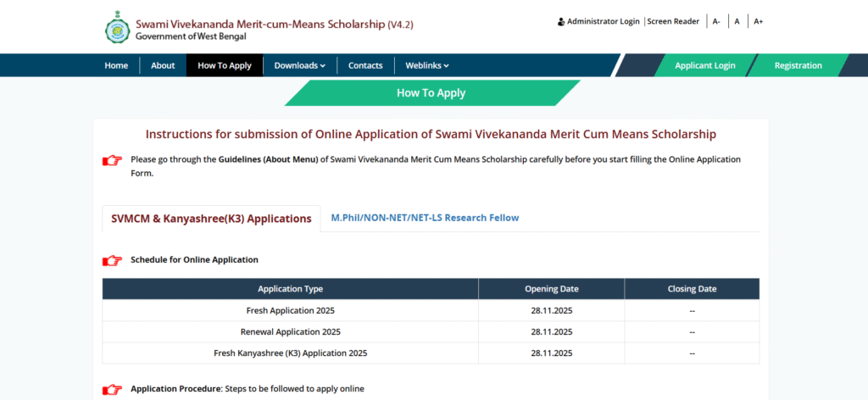Screen dimensions: 868x400
Task: Expand the Downloads dropdown menu
Action: tap(299, 65)
